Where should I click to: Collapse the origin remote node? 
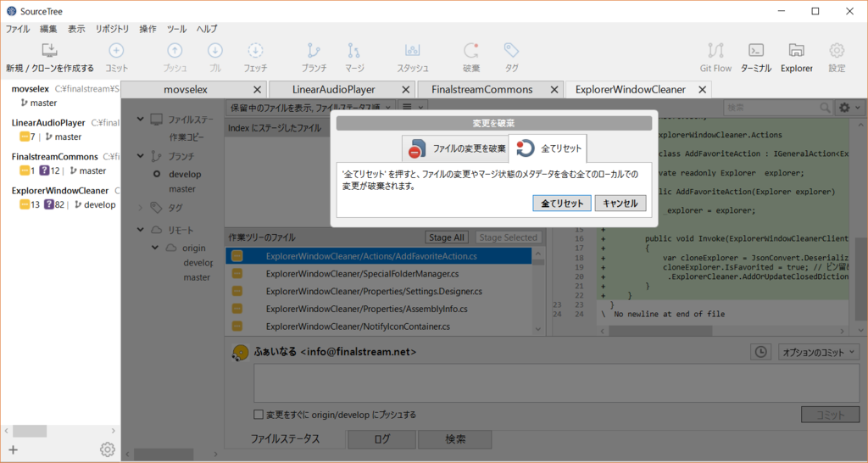(x=156, y=248)
